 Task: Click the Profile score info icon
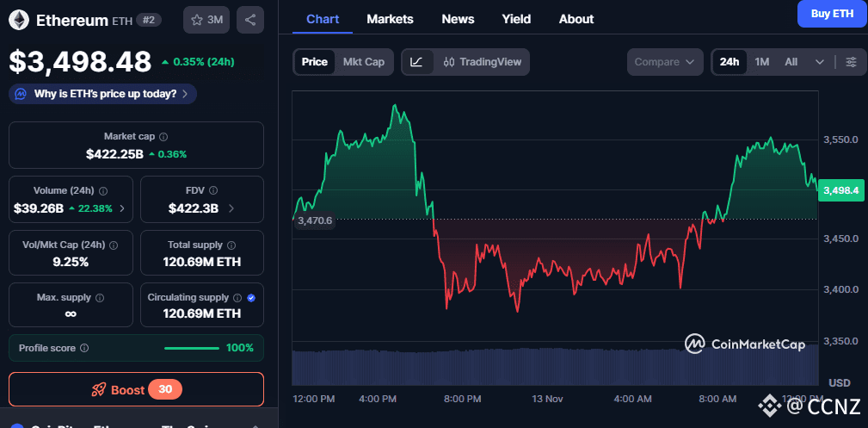[x=84, y=348]
